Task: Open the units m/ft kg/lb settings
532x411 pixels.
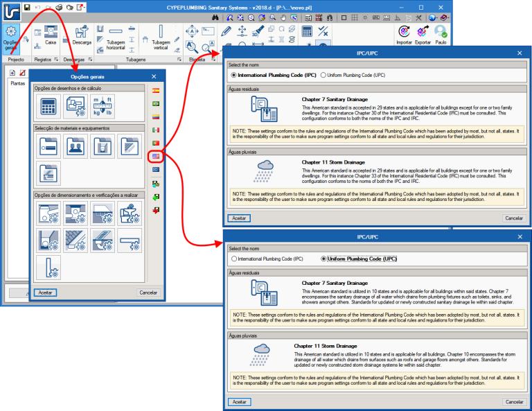Action: coord(103,107)
